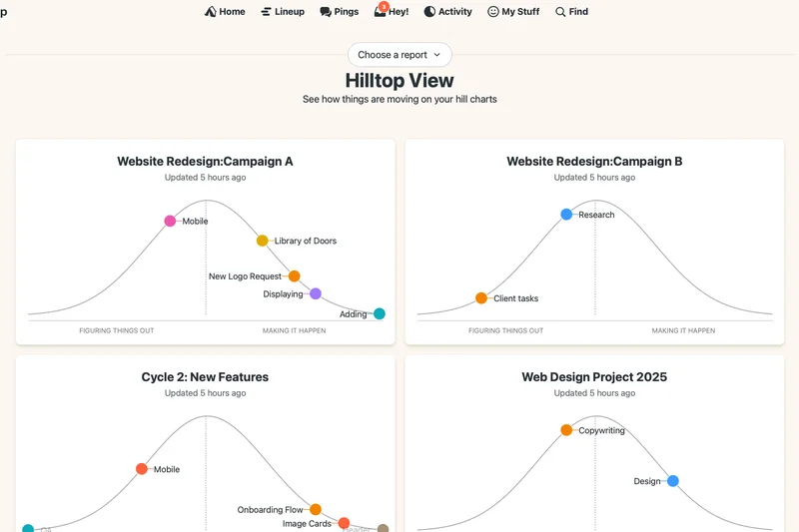Select the yellow Library of Doors dot
Viewport: 799px width, 532px height.
(262, 241)
